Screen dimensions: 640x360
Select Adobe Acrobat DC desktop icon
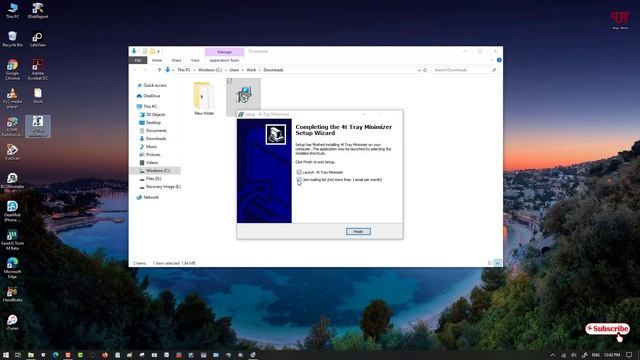pyautogui.click(x=38, y=69)
